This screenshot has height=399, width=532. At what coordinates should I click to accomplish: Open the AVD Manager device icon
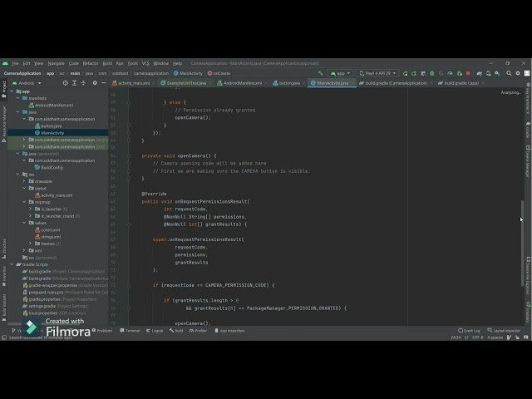(x=488, y=73)
